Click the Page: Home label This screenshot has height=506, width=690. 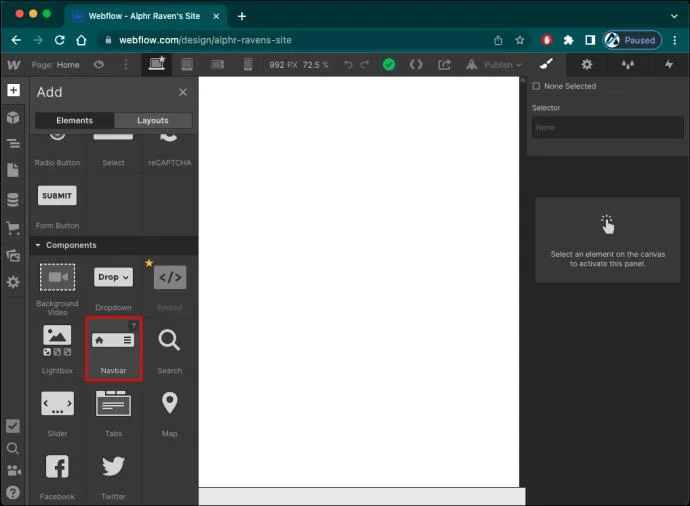click(x=55, y=65)
